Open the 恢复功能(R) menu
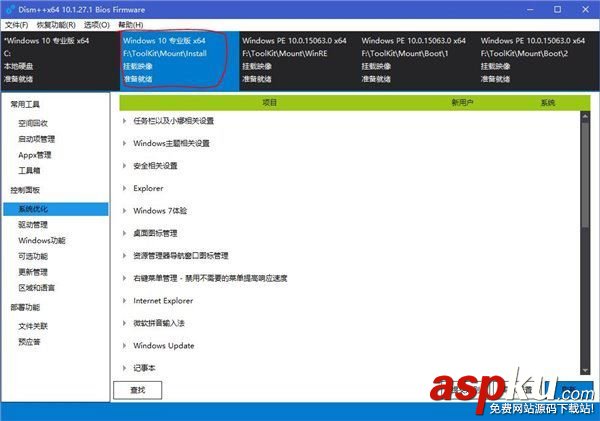This screenshot has height=421, width=600. click(x=56, y=25)
